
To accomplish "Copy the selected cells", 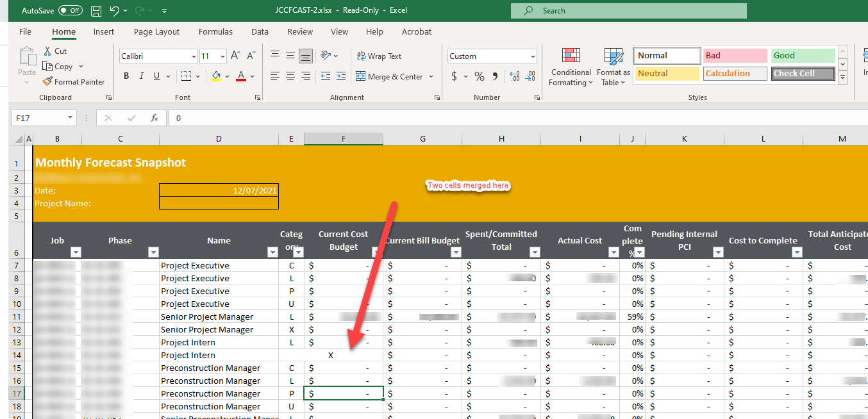I will coord(58,67).
